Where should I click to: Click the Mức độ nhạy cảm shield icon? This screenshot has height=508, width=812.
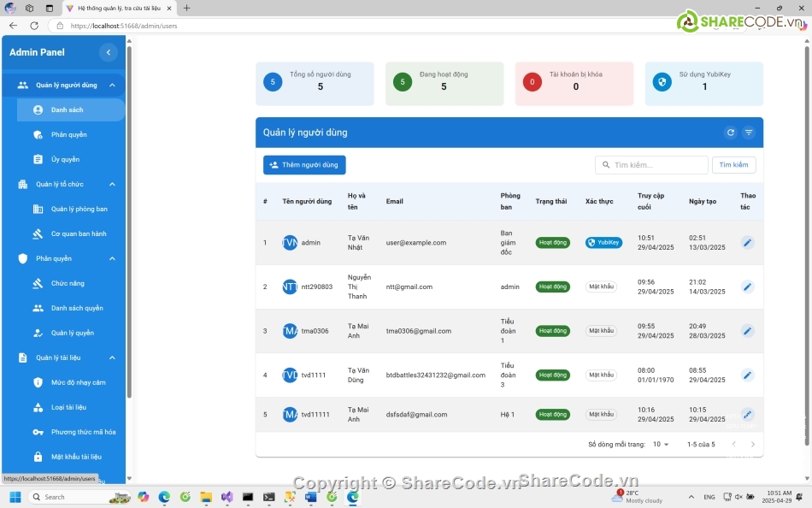click(38, 382)
